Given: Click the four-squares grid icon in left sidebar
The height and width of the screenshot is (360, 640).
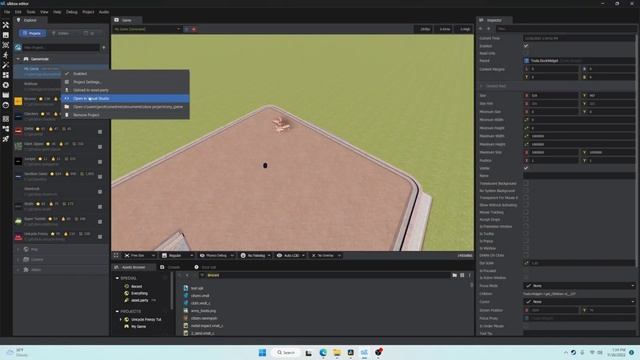Looking at the screenshot, I should (x=6, y=75).
